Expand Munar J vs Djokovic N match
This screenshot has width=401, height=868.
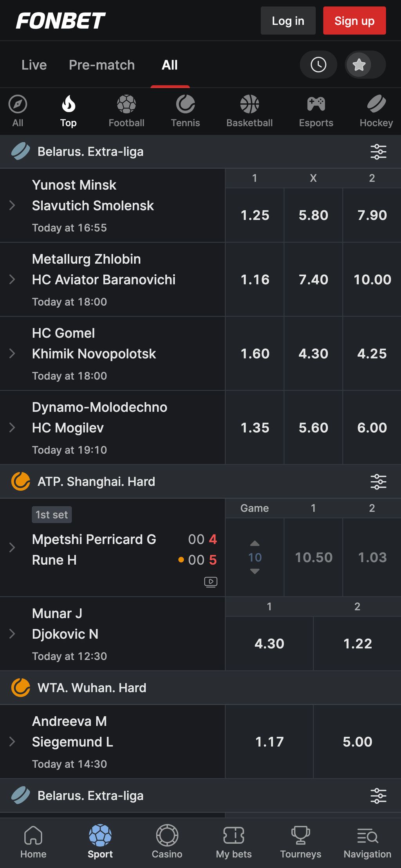12,634
